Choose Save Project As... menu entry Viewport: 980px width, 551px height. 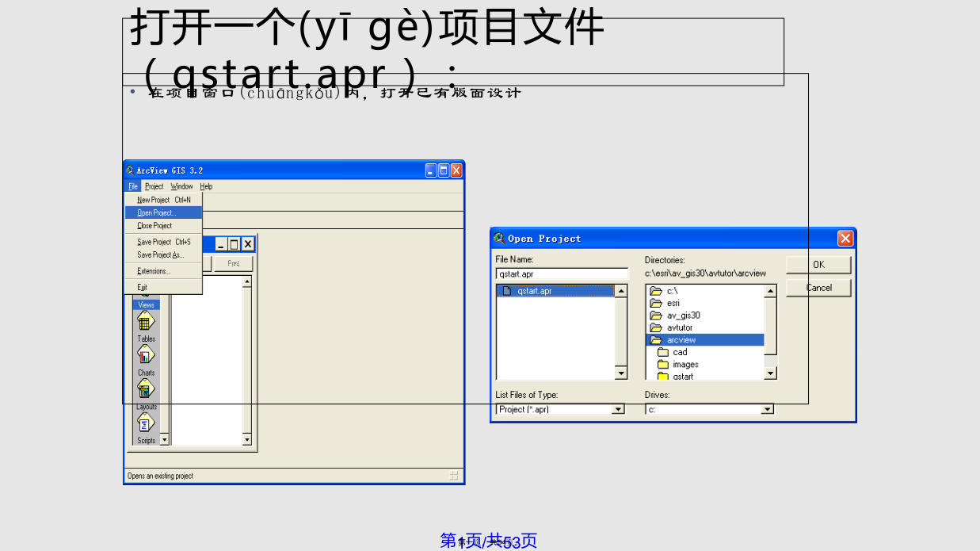click(x=164, y=255)
